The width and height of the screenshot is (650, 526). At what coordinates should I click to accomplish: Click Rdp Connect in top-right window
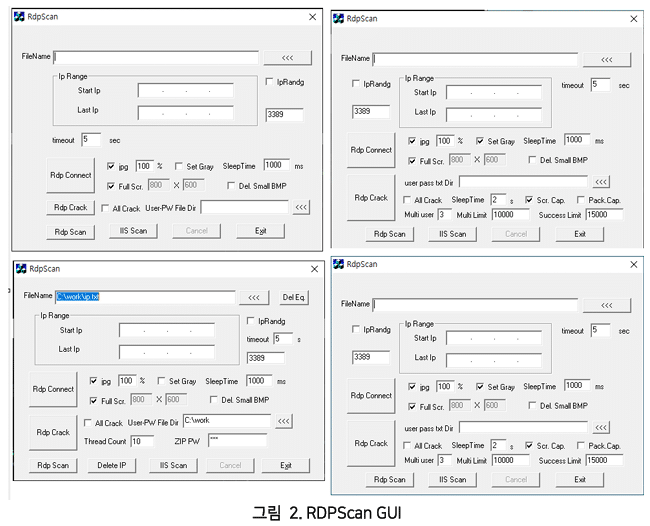click(x=371, y=150)
